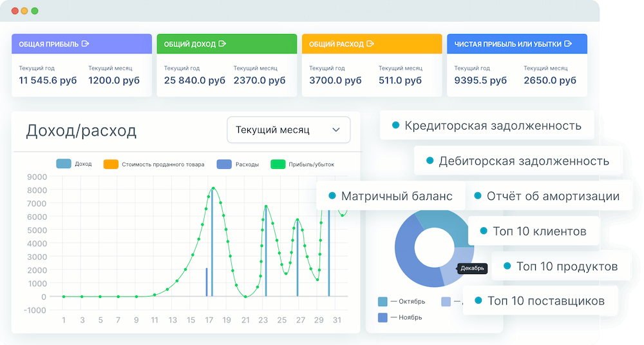The height and width of the screenshot is (345, 644).
Task: Click export icon next to Общий расход
Action: 370,44
